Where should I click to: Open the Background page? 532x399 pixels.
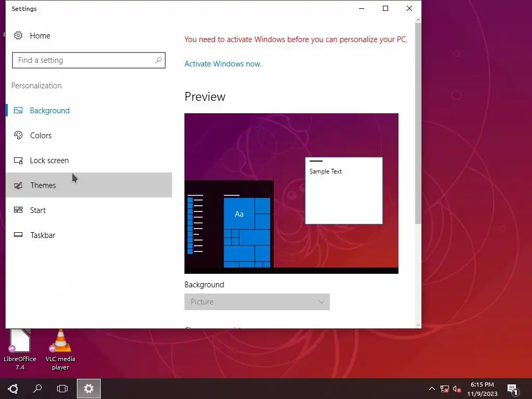[89, 110]
